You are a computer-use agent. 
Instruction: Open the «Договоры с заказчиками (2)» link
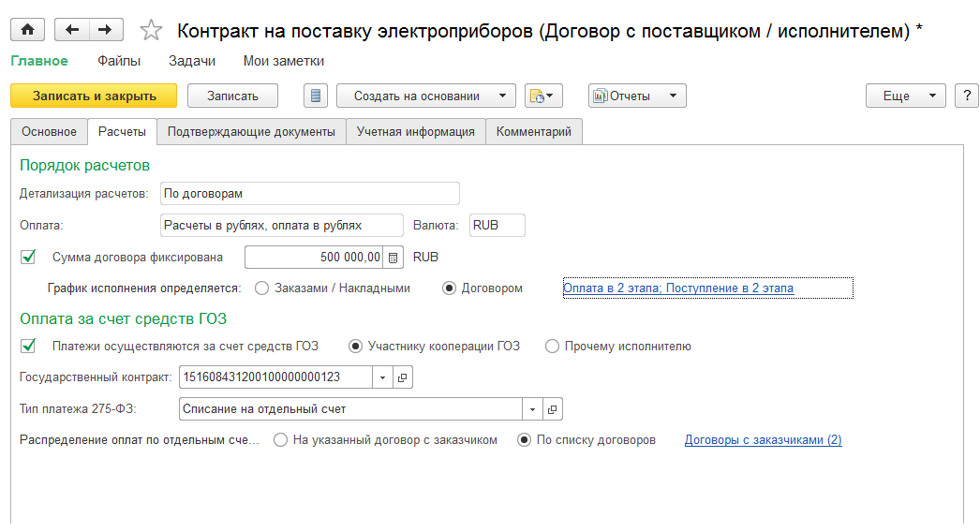tap(763, 439)
